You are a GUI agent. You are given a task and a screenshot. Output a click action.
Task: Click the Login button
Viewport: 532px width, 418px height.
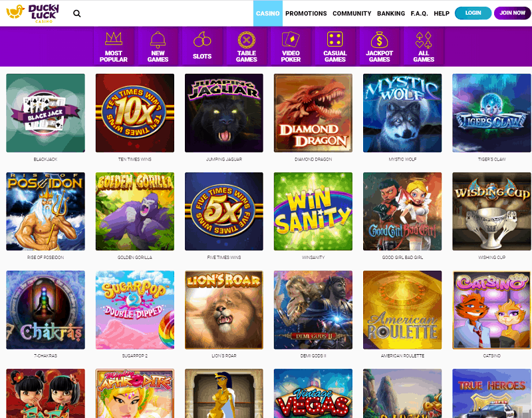(473, 13)
